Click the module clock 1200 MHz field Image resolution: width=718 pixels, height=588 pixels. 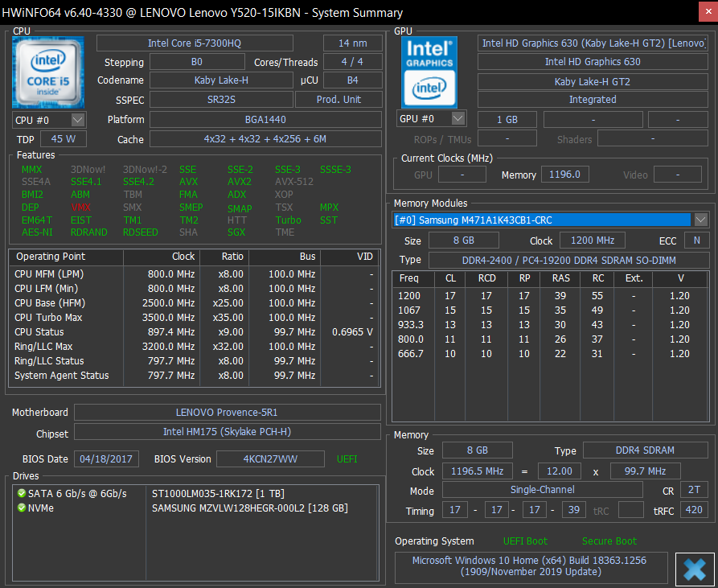[592, 240]
